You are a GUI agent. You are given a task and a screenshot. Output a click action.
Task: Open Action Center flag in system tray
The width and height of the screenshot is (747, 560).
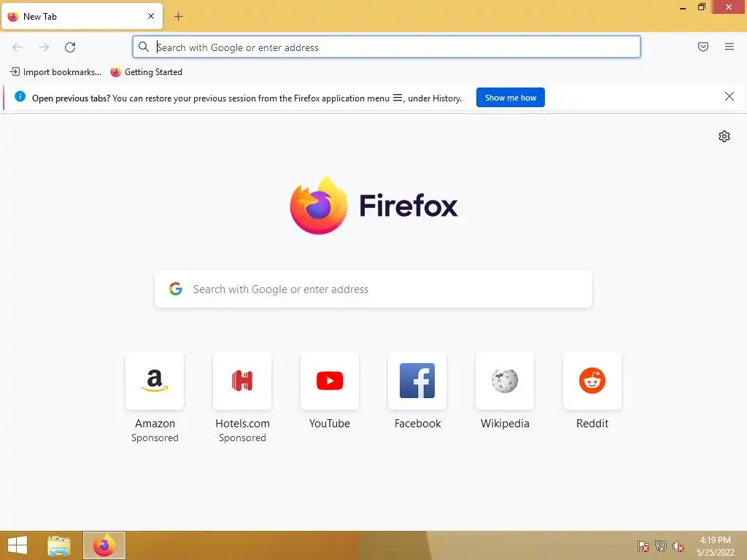coord(643,546)
